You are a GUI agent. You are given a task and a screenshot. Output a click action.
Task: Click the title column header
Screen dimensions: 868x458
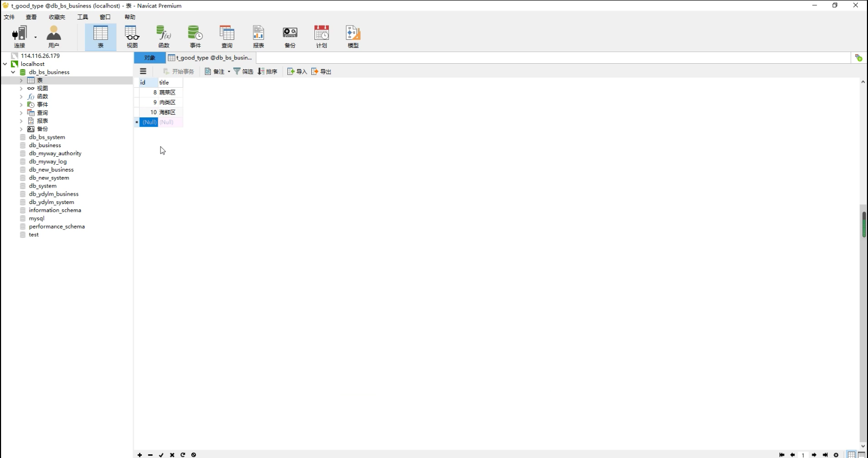(x=171, y=82)
